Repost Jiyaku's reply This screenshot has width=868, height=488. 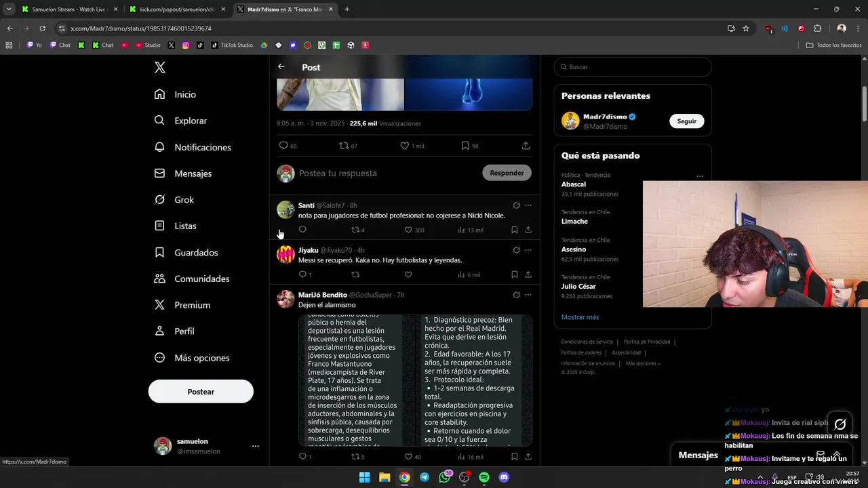pos(355,274)
